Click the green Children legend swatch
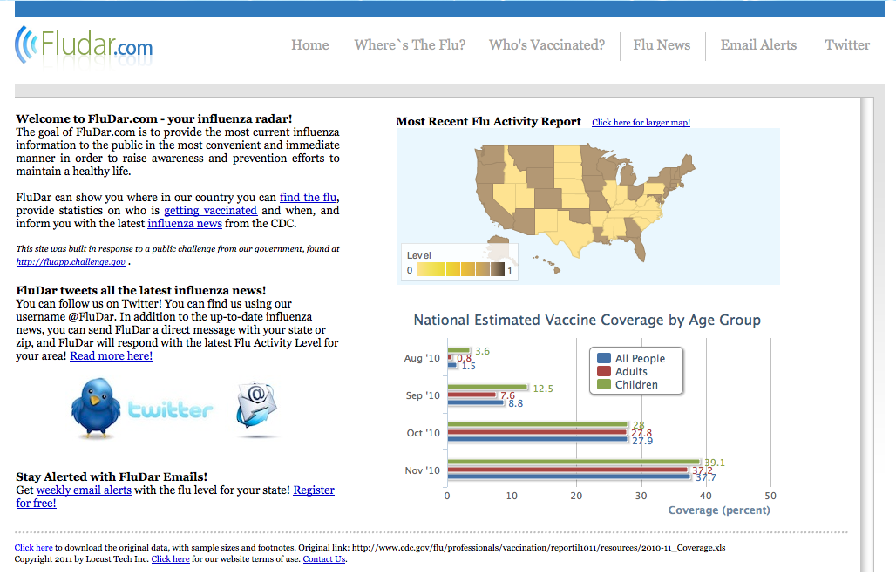The image size is (896, 588). tap(604, 384)
